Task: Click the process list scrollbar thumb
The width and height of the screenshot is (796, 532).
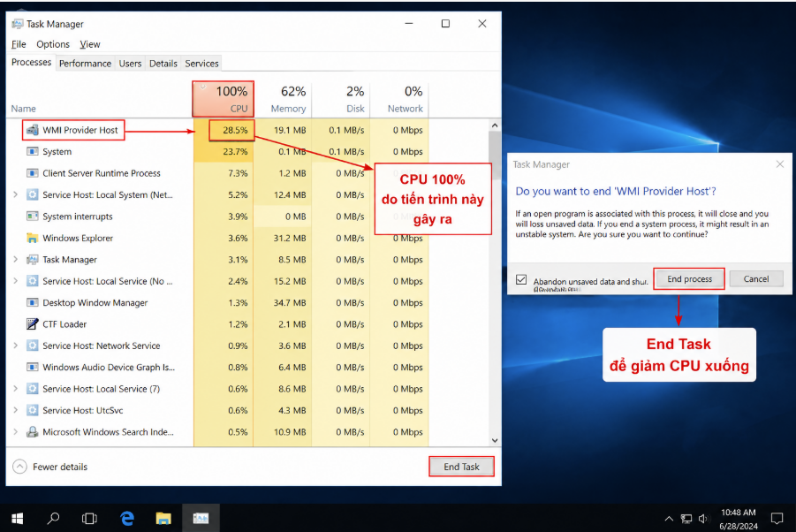Action: click(495, 155)
